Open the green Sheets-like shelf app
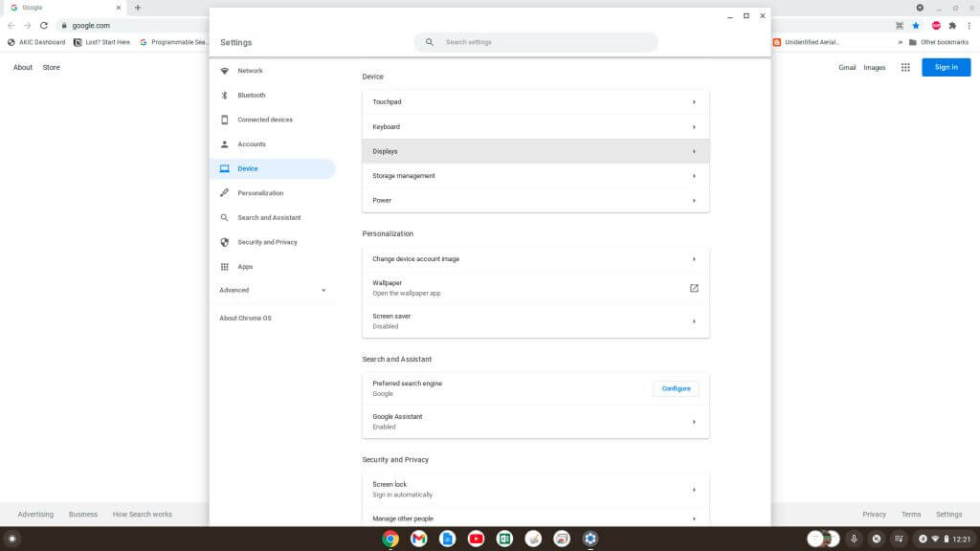This screenshot has width=980, height=551. click(x=504, y=539)
